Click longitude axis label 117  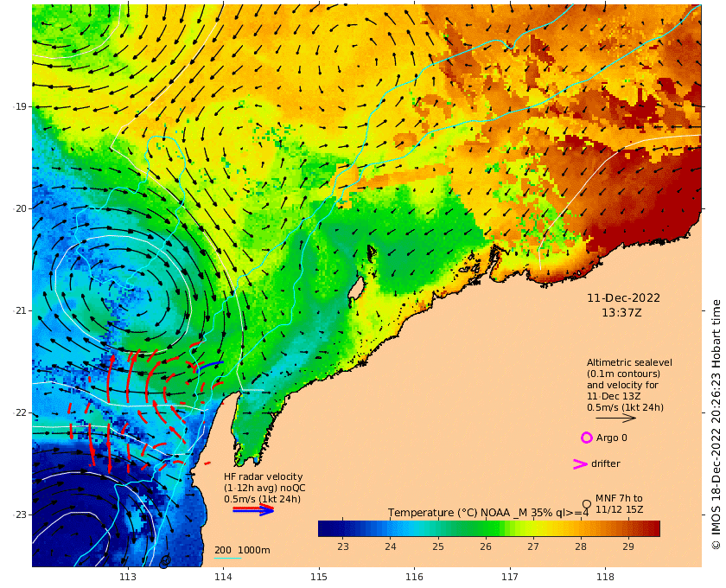(510, 577)
